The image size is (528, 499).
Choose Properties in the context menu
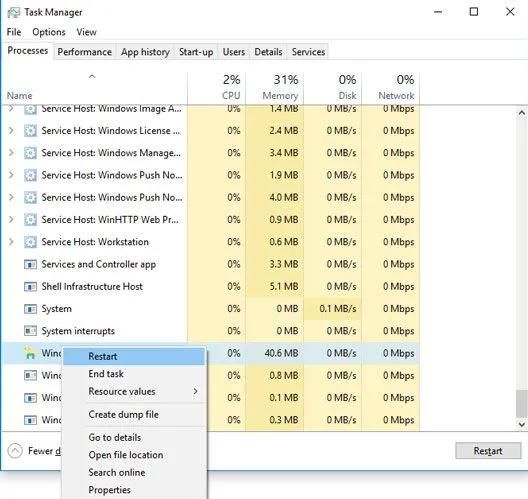[134, 490]
